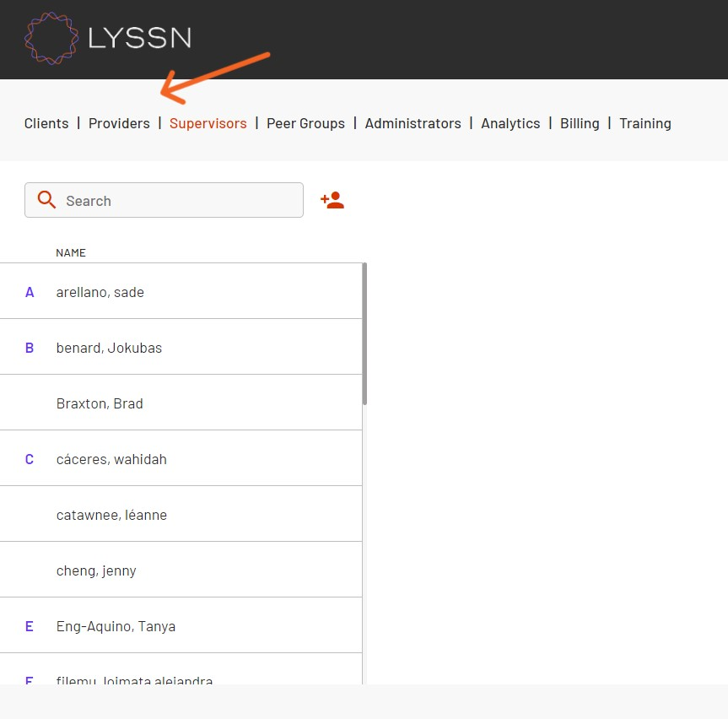The height and width of the screenshot is (719, 728).
Task: Go to the Administrators tab
Action: [413, 123]
